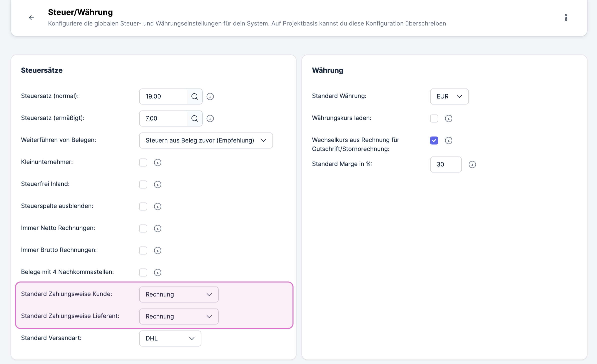
Task: View info about the normal tax rate
Action: point(210,96)
